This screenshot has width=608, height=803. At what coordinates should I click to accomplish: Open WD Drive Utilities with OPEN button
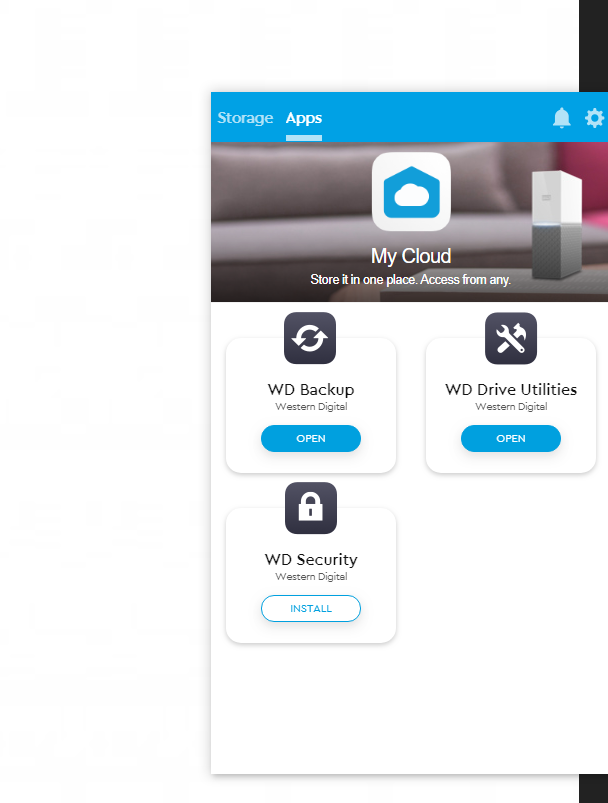(x=511, y=438)
